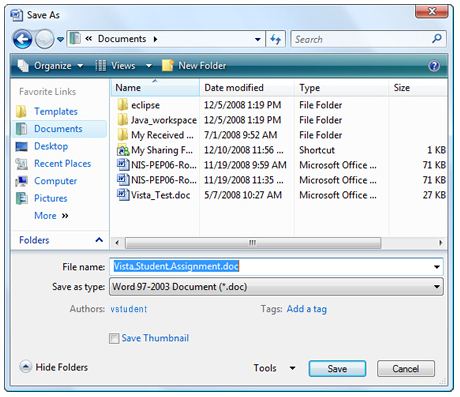This screenshot has height=397, width=460.
Task: Click the horizontal scrollbar thumb
Action: pyautogui.click(x=253, y=243)
